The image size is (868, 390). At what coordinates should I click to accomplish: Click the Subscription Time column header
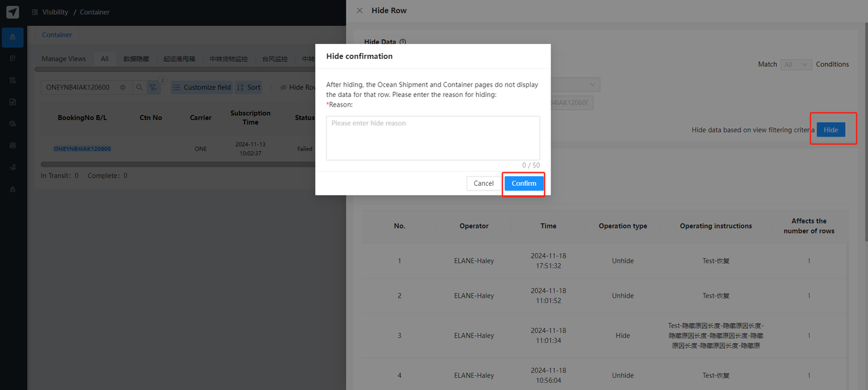pyautogui.click(x=250, y=118)
